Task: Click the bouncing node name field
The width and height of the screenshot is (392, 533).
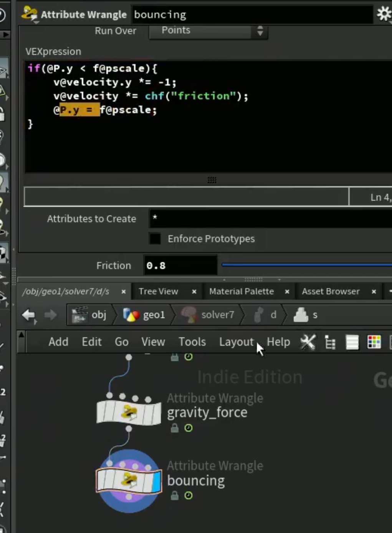Action: (252, 15)
